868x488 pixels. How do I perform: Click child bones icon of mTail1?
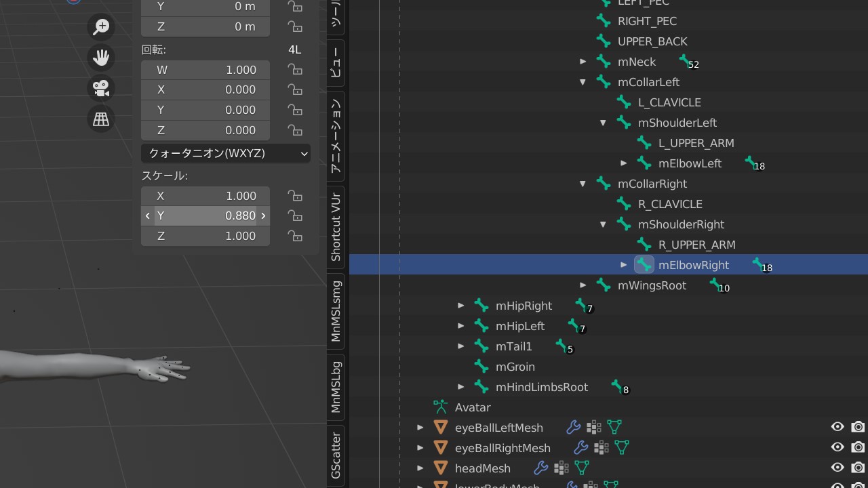point(564,347)
